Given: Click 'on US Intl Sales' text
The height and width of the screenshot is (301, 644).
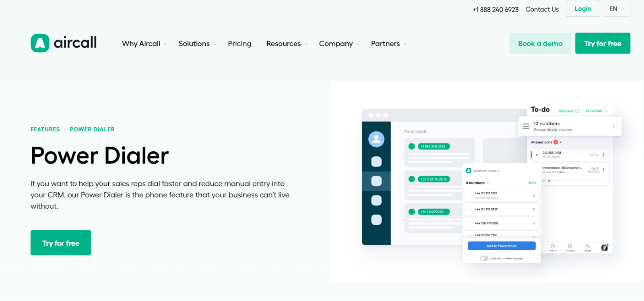Looking at the screenshot, I should [x=553, y=172].
